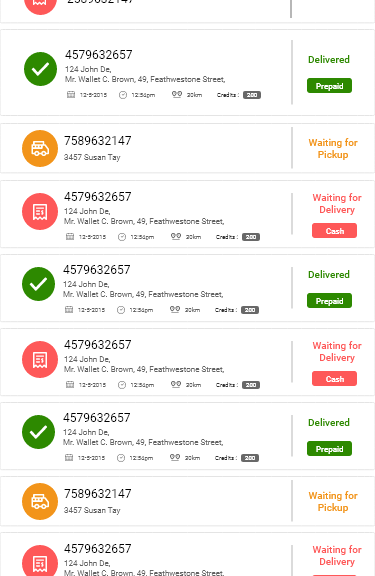This screenshot has height=576, width=375.
Task: Click the red receipt icon on the second fully visible Waiting for Delivery order
Action: [x=40, y=360]
